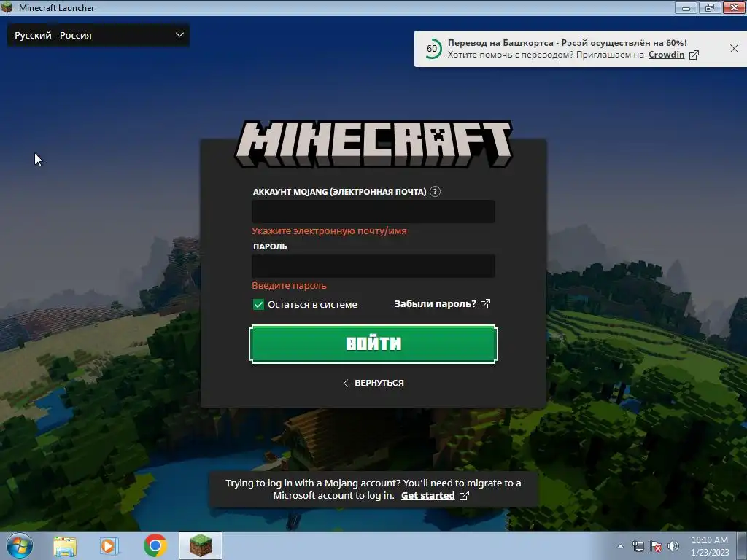747x560 pixels.
Task: Dismiss the translation notification banner
Action: coord(734,49)
